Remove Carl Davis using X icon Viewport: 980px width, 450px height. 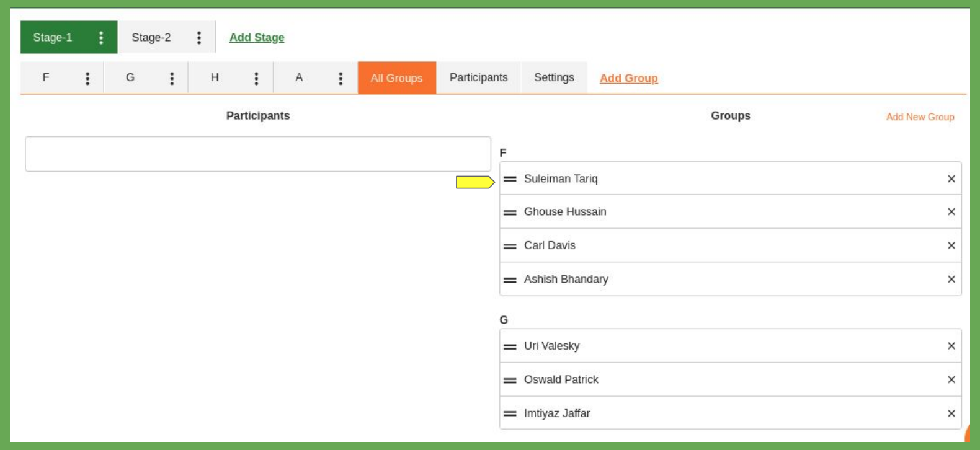point(951,245)
